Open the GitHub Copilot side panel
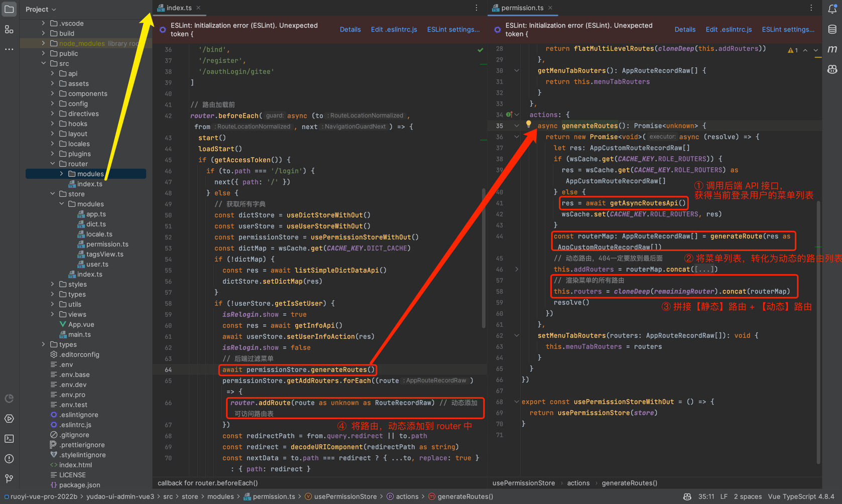Image resolution: width=842 pixels, height=504 pixels. (832, 69)
